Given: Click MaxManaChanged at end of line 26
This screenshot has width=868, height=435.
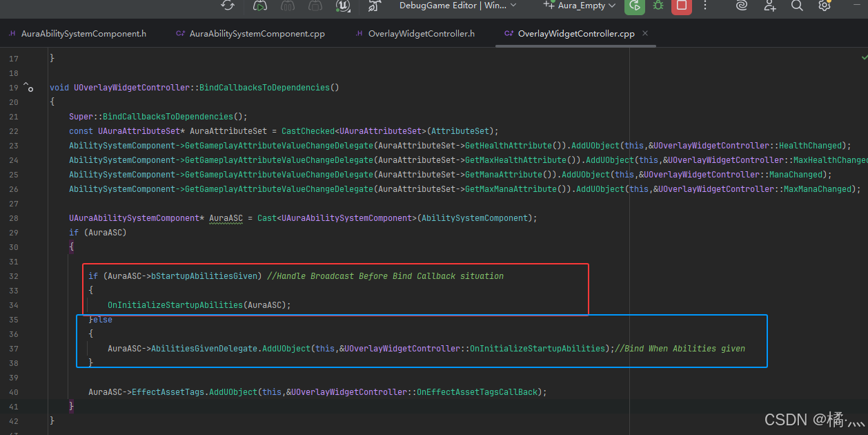Looking at the screenshot, I should coord(818,189).
